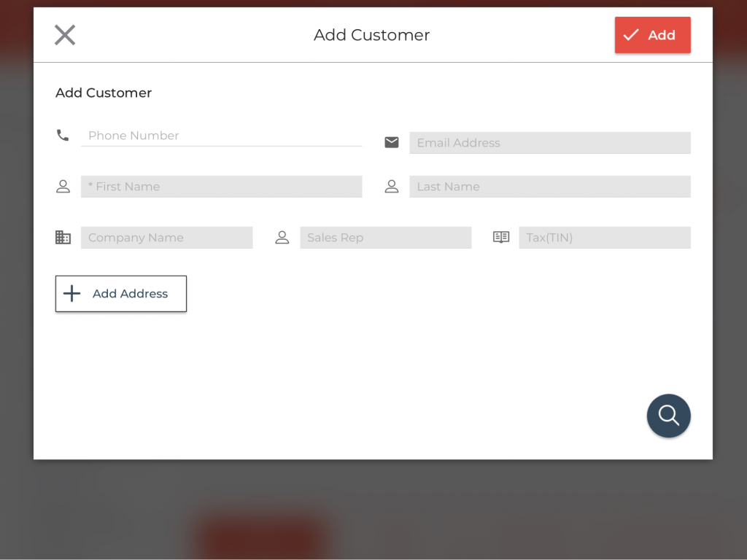Select the Tax(TIN) input field
The image size is (747, 560).
pos(604,238)
